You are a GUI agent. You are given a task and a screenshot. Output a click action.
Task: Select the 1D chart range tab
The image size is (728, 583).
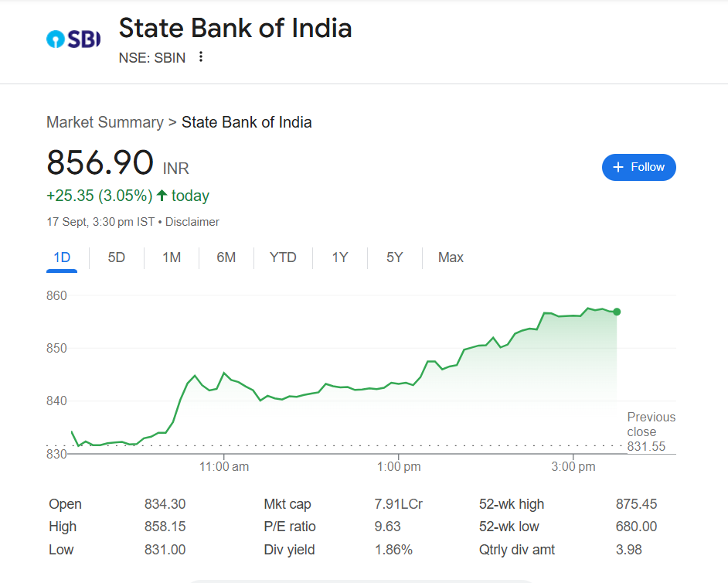pyautogui.click(x=62, y=257)
